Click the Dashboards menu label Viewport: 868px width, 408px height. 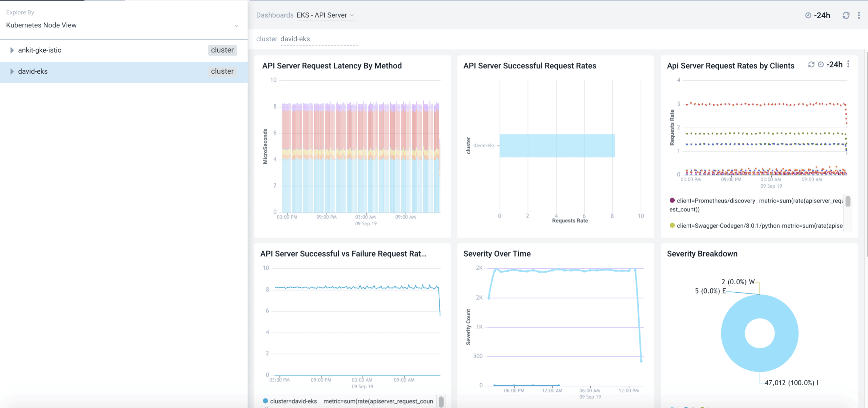click(275, 15)
